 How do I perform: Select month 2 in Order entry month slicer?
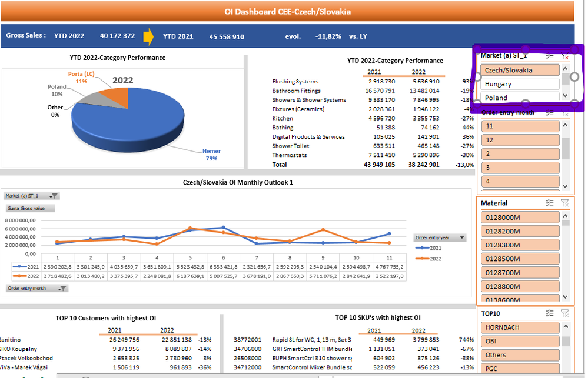click(x=520, y=153)
